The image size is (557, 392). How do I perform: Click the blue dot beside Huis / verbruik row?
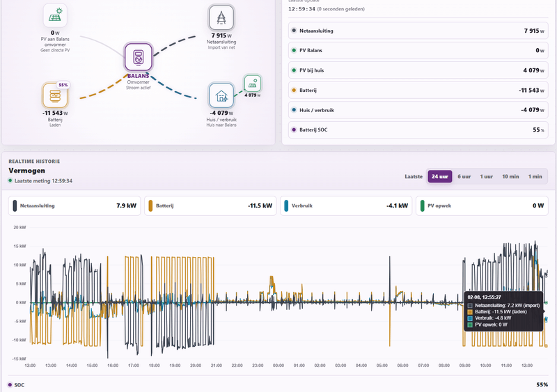294,110
